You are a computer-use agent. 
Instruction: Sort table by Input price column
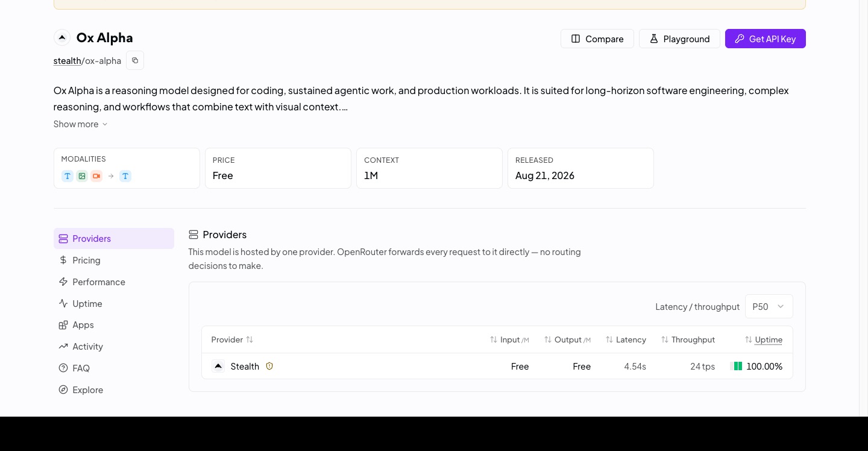pyautogui.click(x=509, y=339)
